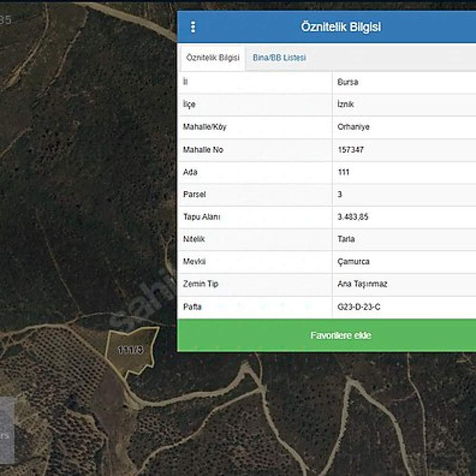This screenshot has width=476, height=476.
Task: Click the Nitelik label
Action: point(194,239)
